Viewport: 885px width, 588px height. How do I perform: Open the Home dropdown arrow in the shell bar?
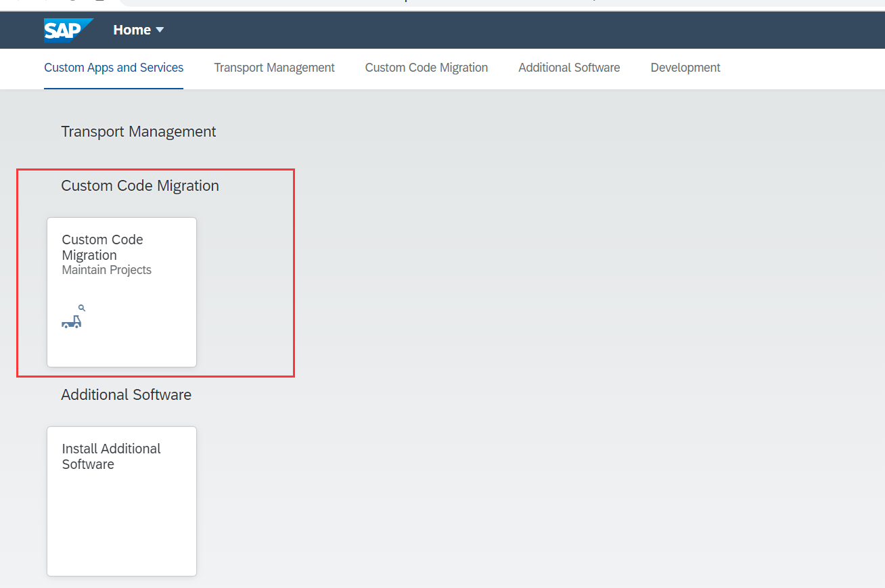160,30
